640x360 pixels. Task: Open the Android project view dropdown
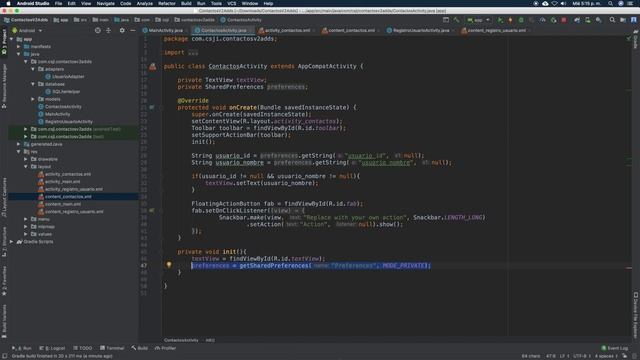pyautogui.click(x=27, y=30)
